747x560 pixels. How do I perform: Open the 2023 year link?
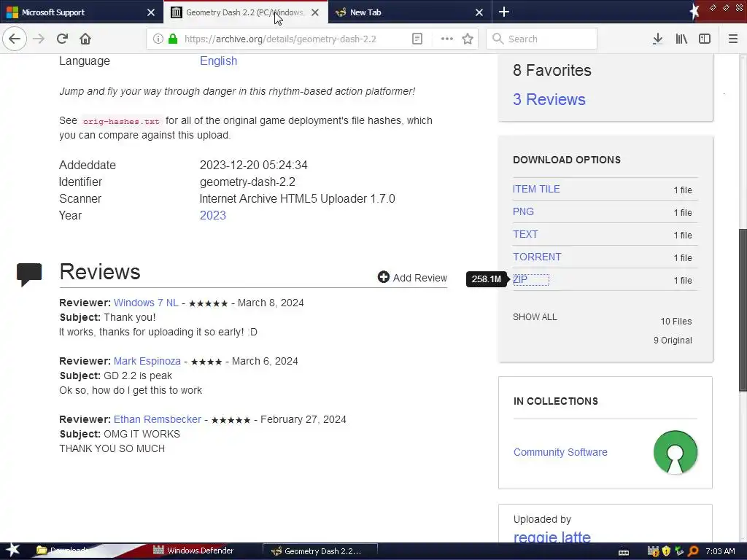pos(212,215)
